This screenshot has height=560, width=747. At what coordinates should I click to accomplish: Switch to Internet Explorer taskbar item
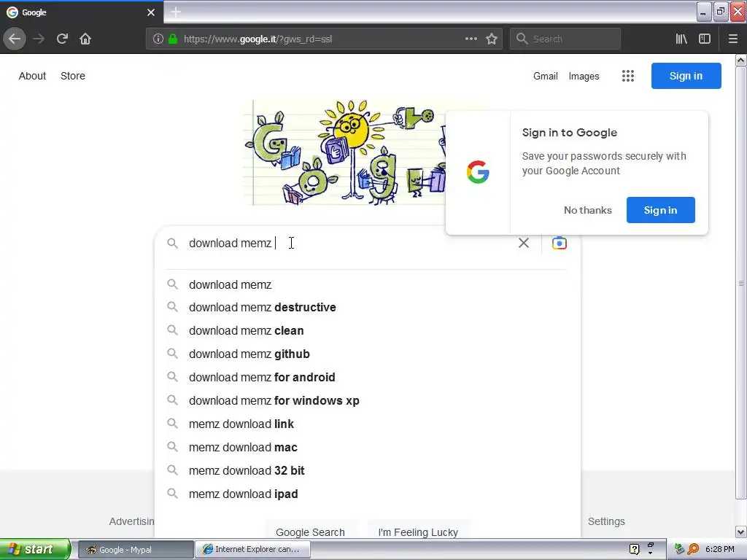(253, 550)
